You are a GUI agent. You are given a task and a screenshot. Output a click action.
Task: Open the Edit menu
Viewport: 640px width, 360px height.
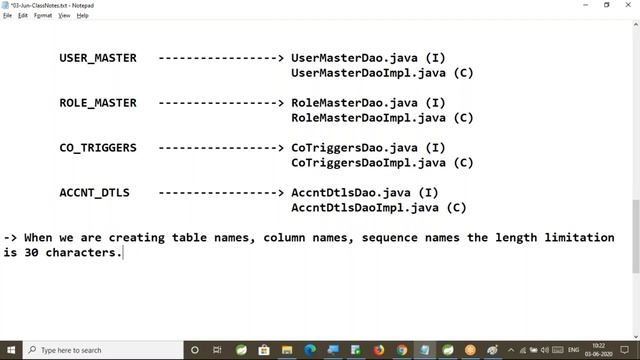(23, 16)
